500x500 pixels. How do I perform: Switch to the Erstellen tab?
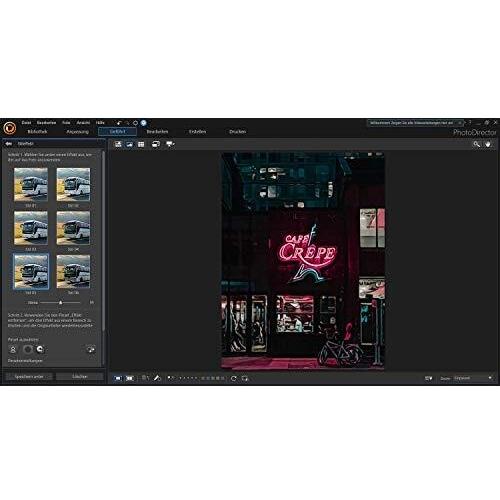(197, 132)
